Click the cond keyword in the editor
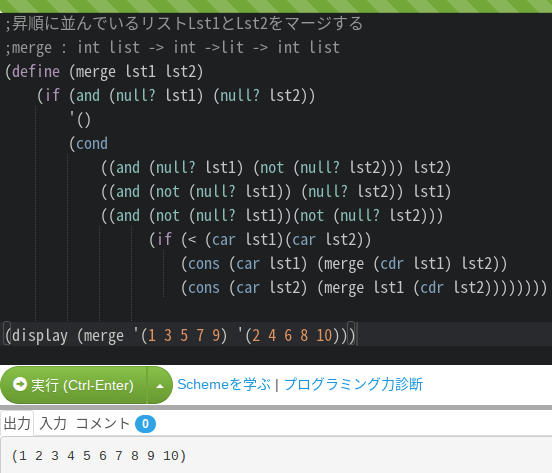This screenshot has height=473, width=552. [92, 144]
